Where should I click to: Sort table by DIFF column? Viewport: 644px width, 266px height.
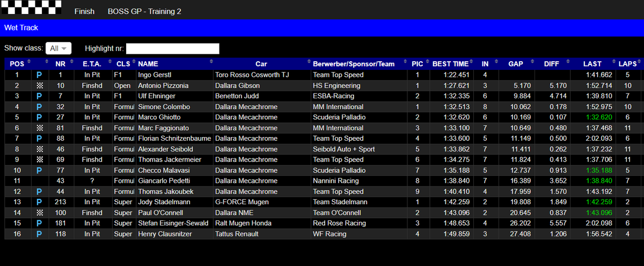pyautogui.click(x=551, y=64)
